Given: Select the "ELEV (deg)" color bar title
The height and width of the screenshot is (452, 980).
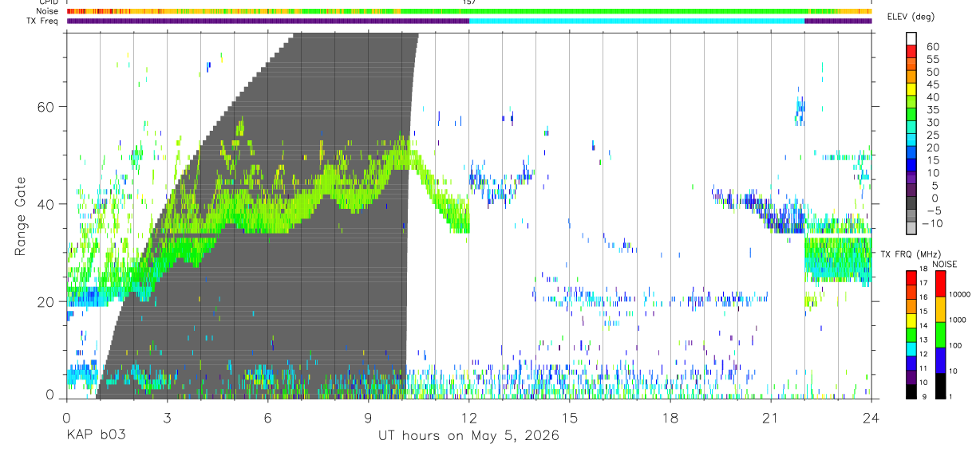Looking at the screenshot, I should tap(911, 17).
